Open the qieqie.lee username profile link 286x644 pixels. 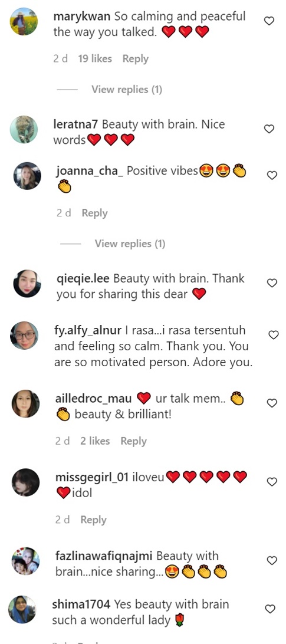(83, 279)
